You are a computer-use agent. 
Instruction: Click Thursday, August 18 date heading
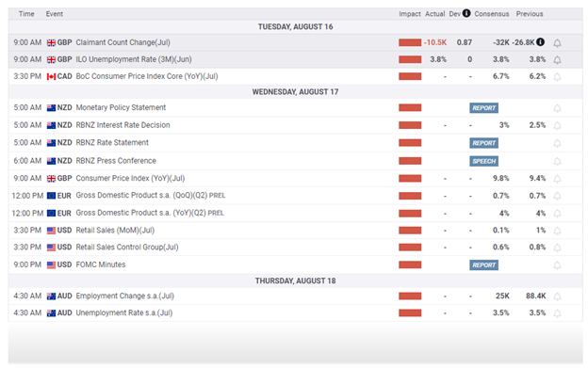pyautogui.click(x=295, y=280)
